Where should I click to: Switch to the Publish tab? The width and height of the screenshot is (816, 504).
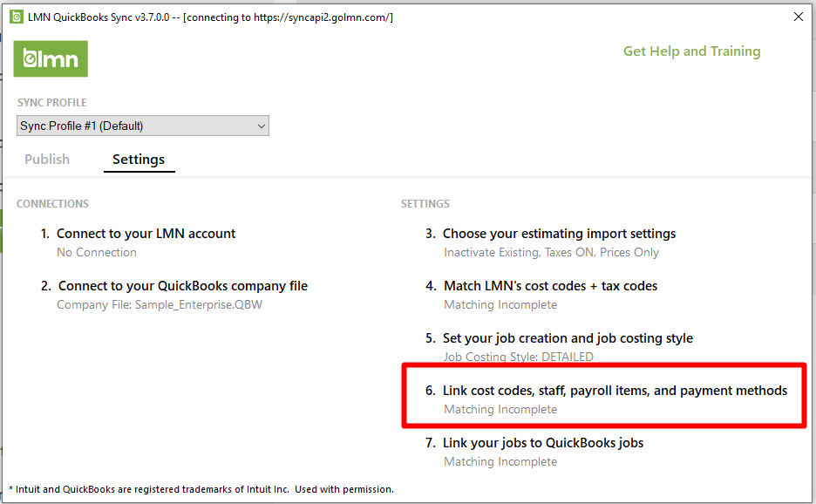[x=47, y=160]
